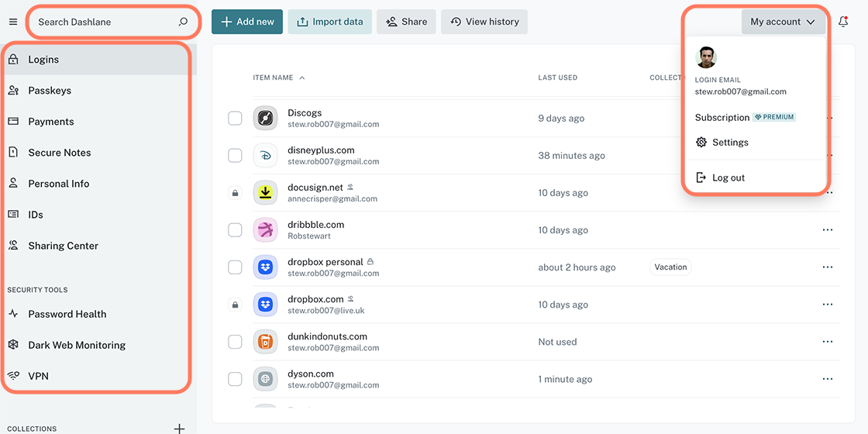Sort by Item Name column arrow
This screenshot has width=868, height=434.
click(x=302, y=77)
